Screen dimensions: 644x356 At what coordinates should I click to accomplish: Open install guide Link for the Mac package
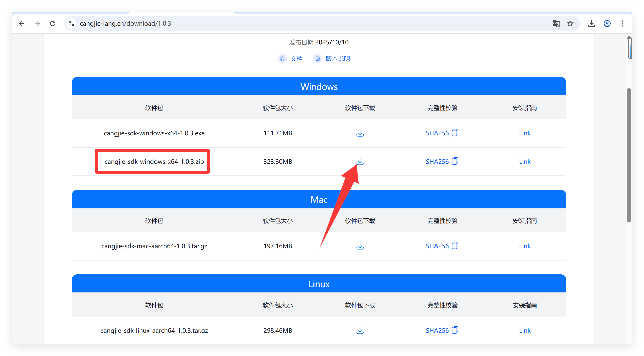pyautogui.click(x=525, y=246)
